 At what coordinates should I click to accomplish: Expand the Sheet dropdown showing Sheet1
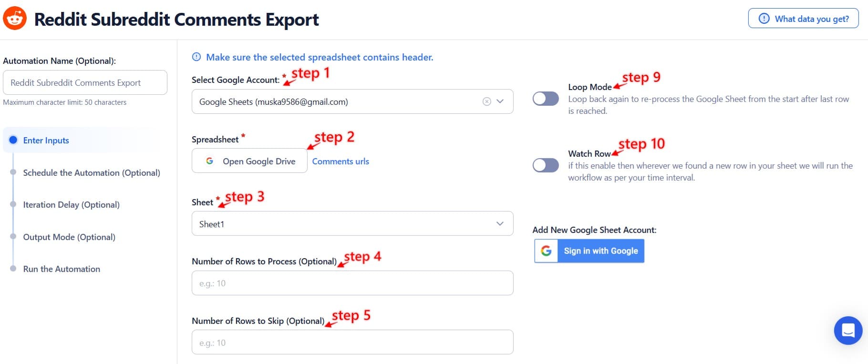tap(500, 223)
